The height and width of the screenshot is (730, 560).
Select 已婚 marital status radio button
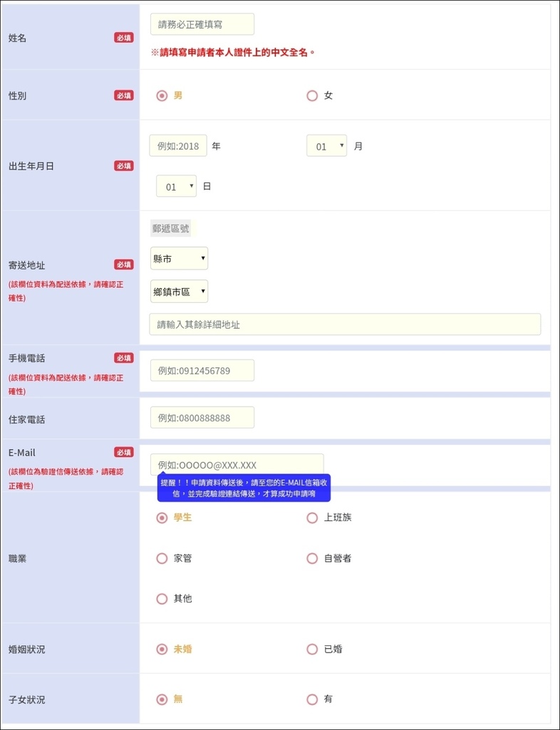pos(312,649)
